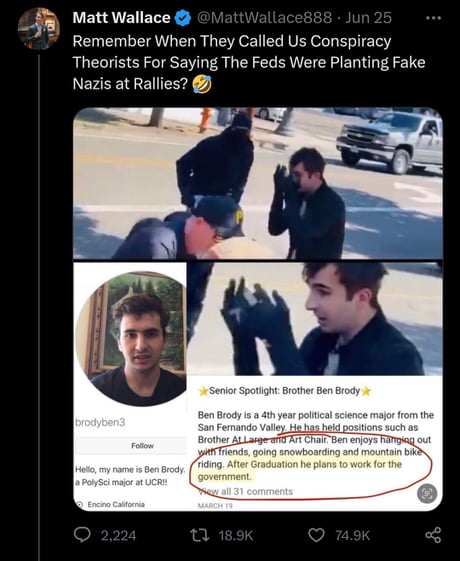
Task: Open the @MattWallace888 handle link
Action: (x=264, y=18)
